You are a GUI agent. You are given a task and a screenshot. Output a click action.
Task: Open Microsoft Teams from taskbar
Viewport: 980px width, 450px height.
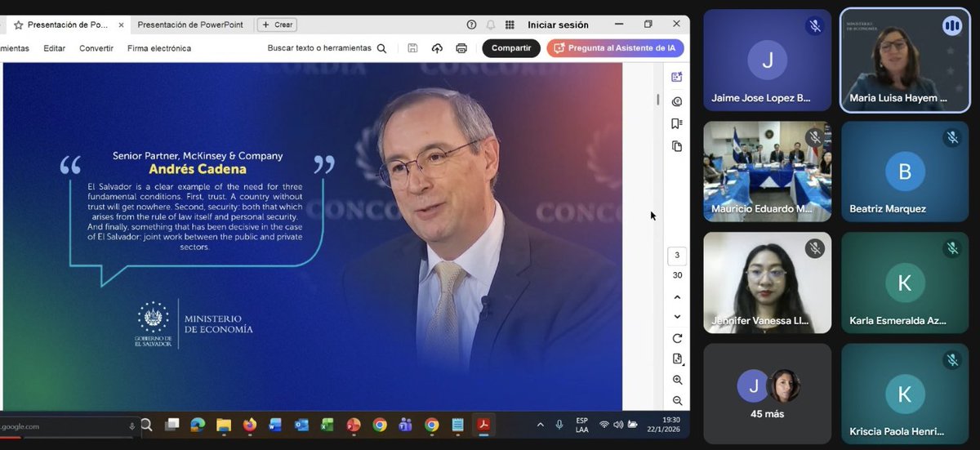(405, 425)
